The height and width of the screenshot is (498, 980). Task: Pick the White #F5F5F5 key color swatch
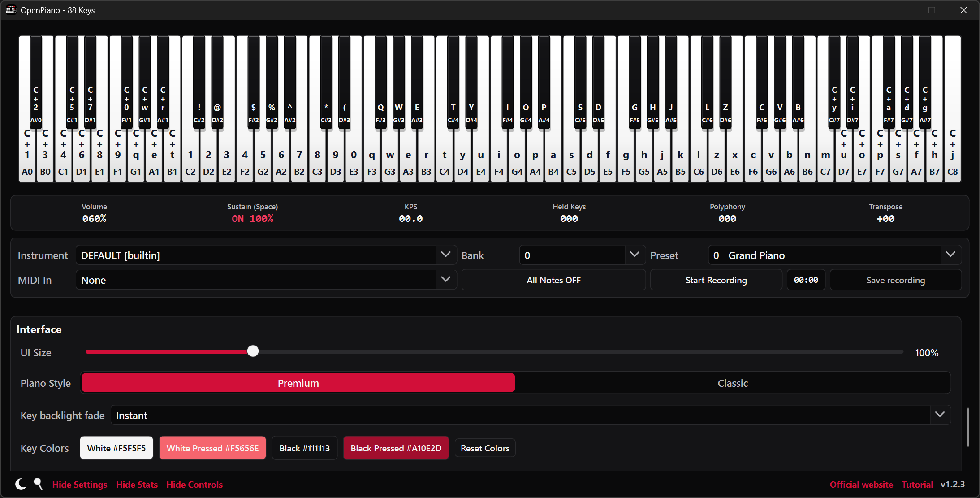[117, 448]
